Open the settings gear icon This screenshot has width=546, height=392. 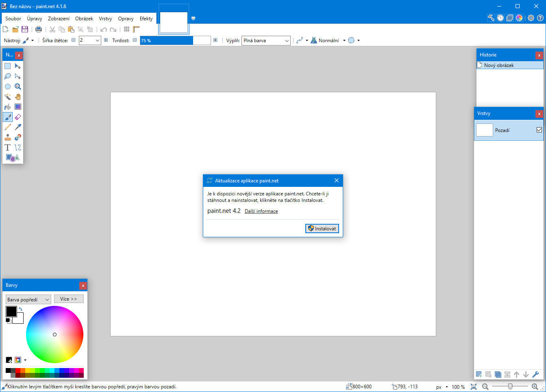tap(531, 18)
